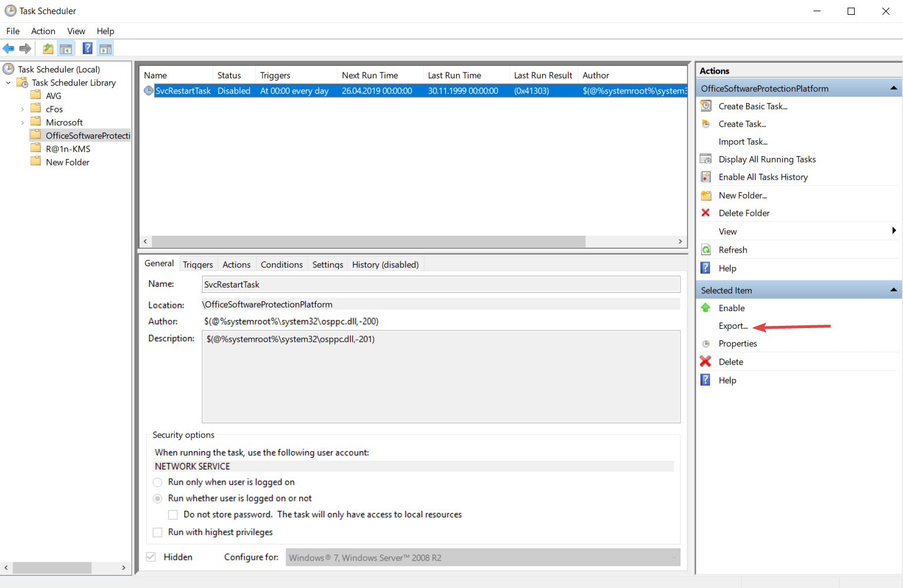Click the red Delete Folder icon
The image size is (903, 588).
tap(706, 213)
